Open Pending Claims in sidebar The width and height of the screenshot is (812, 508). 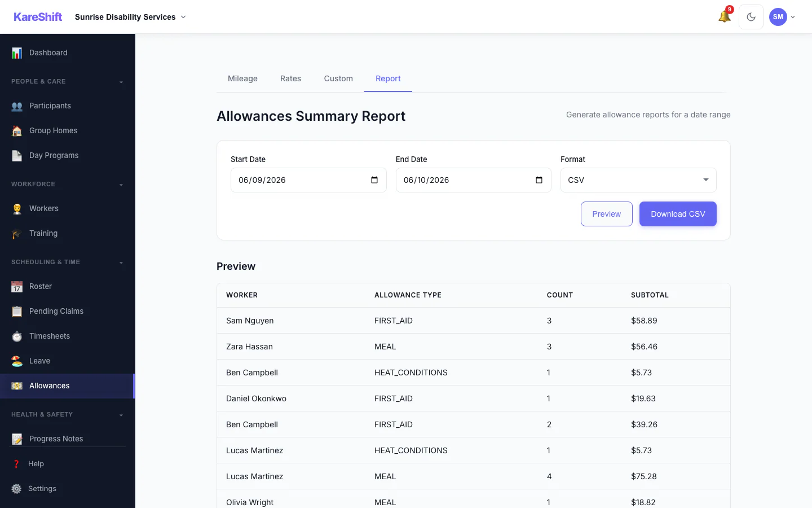click(x=67, y=311)
